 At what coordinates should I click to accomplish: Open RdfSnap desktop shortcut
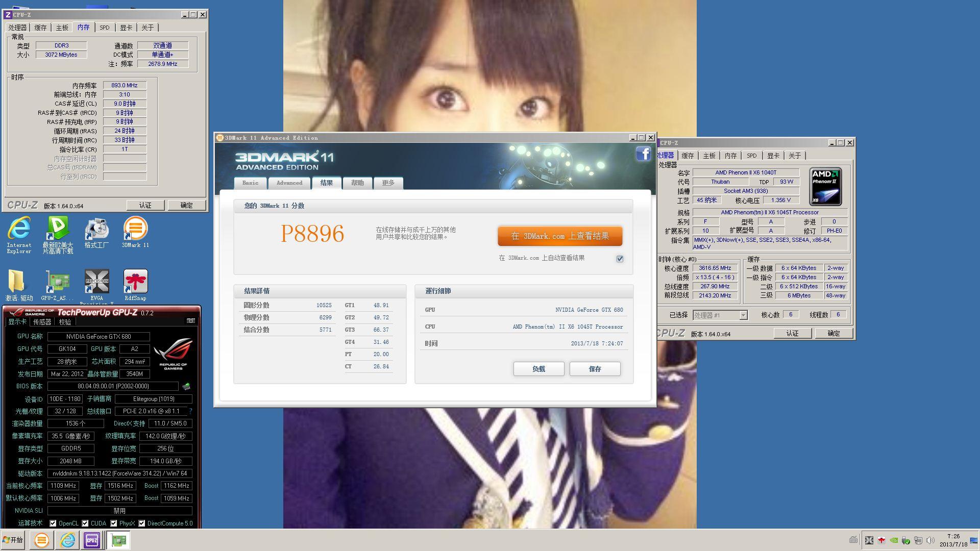(135, 286)
